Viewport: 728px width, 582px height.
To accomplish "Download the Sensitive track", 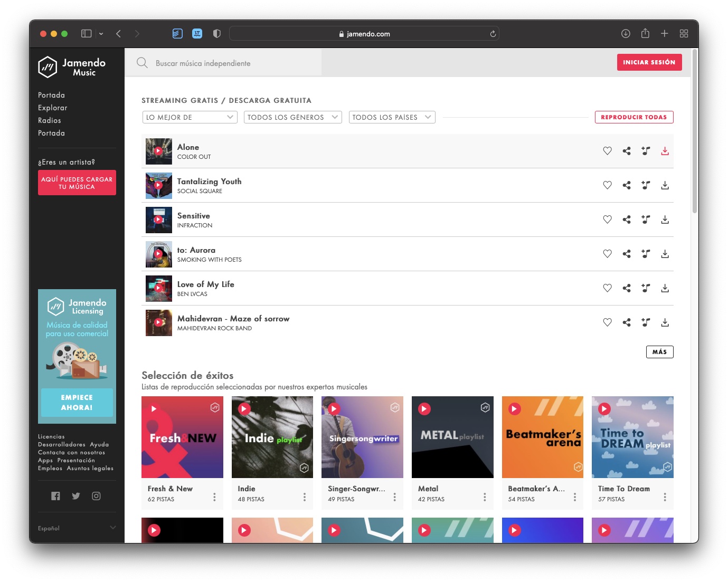I will pyautogui.click(x=665, y=220).
